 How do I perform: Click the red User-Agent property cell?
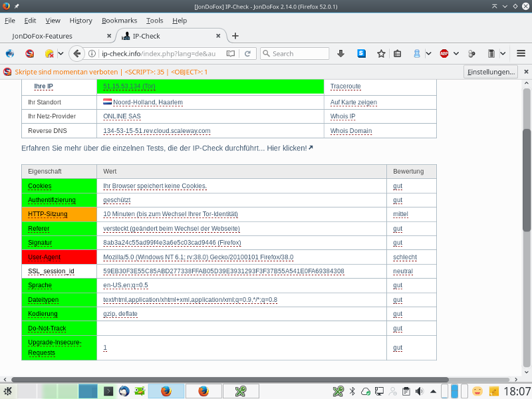pos(59,257)
